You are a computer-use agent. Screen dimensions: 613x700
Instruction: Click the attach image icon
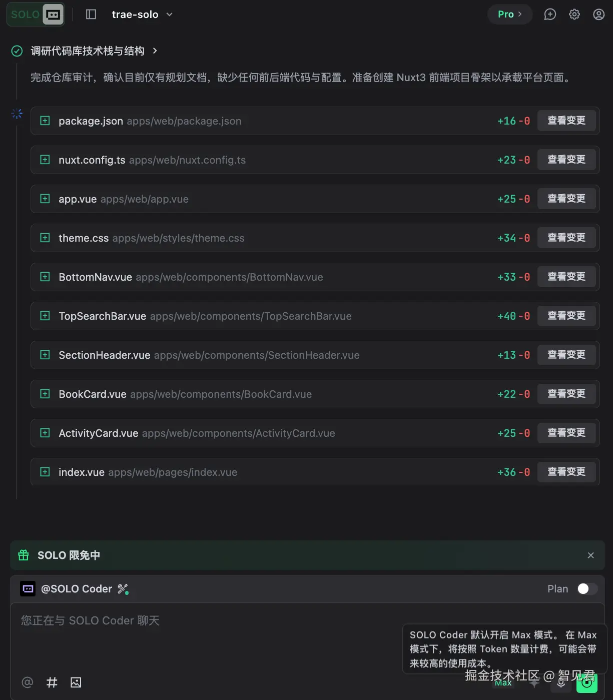pos(76,682)
